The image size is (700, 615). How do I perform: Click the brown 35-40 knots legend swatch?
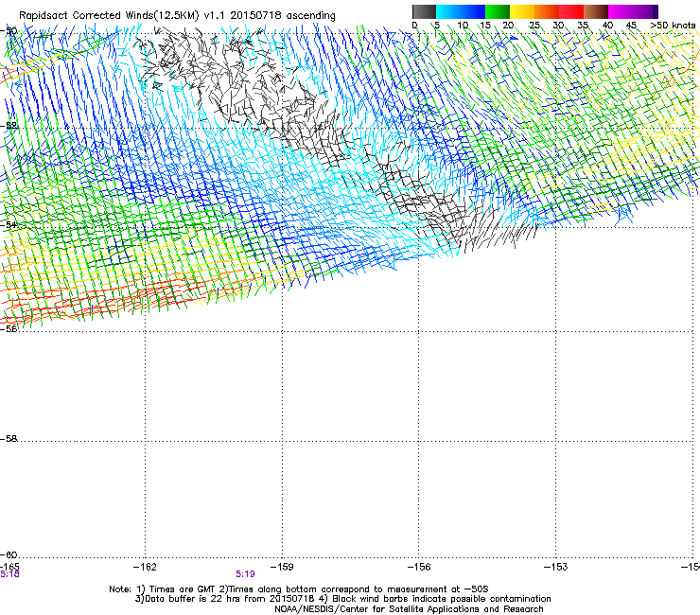pos(596,11)
